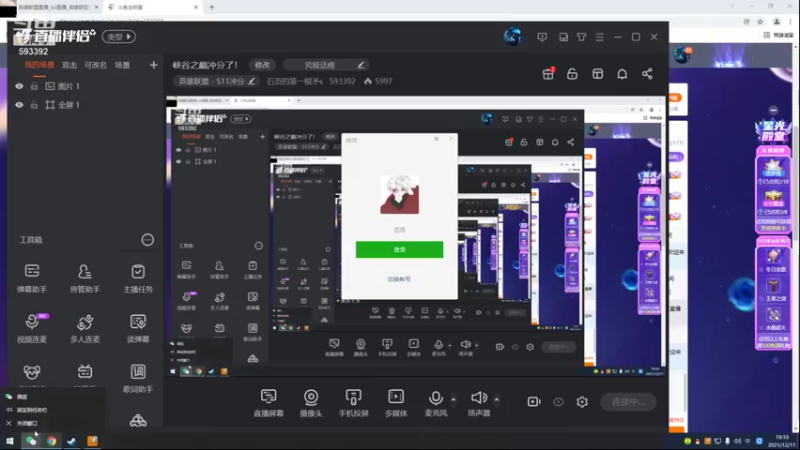Click the recording video icon
This screenshot has height=450, width=800.
(534, 402)
